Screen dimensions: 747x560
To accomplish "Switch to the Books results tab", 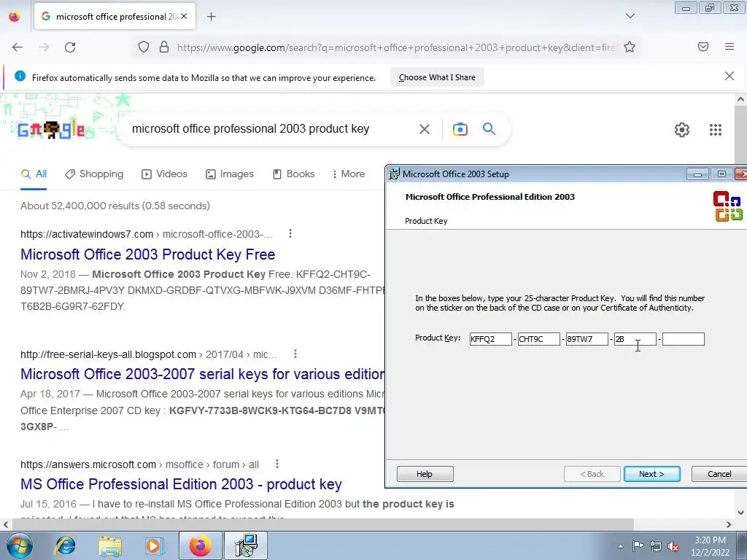I will [x=293, y=174].
